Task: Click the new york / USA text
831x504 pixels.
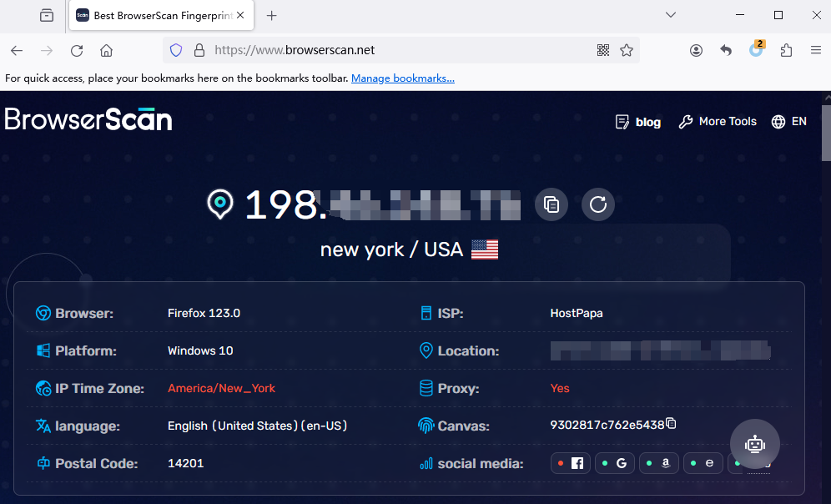Action: 391,249
